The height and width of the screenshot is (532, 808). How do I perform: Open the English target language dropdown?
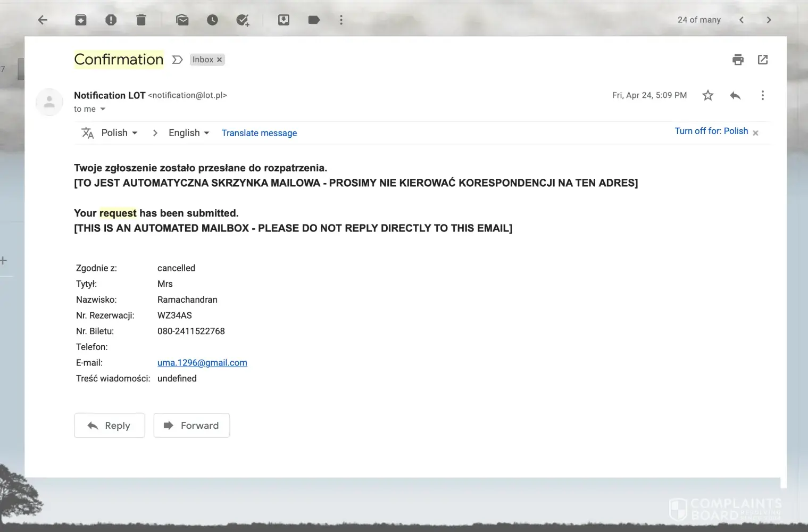click(x=189, y=133)
